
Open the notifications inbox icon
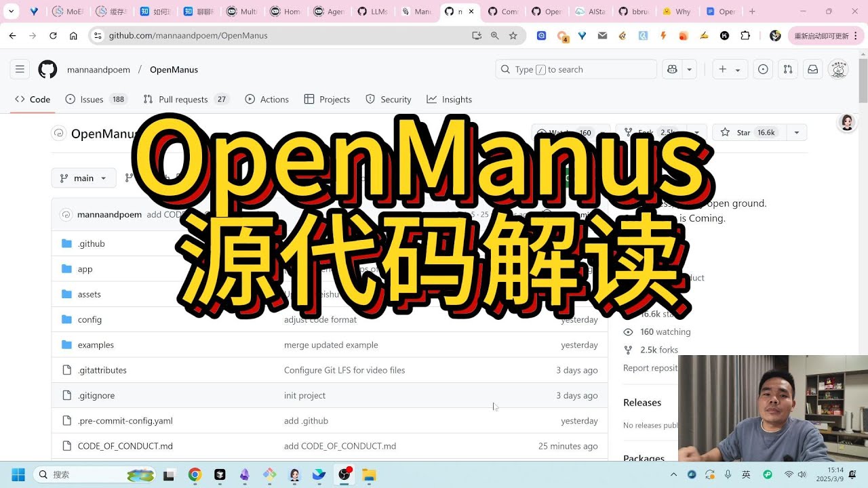click(812, 69)
